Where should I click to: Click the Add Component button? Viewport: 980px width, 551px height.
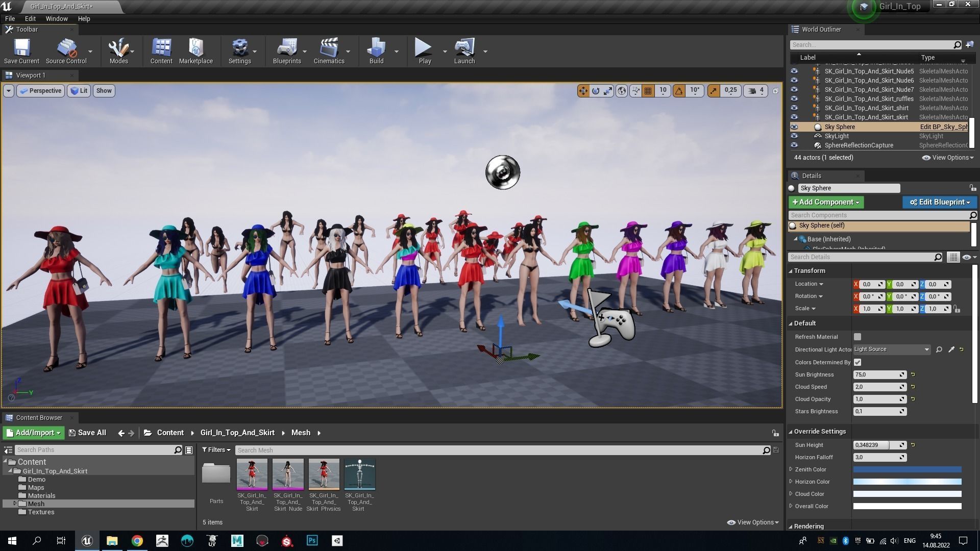click(826, 202)
